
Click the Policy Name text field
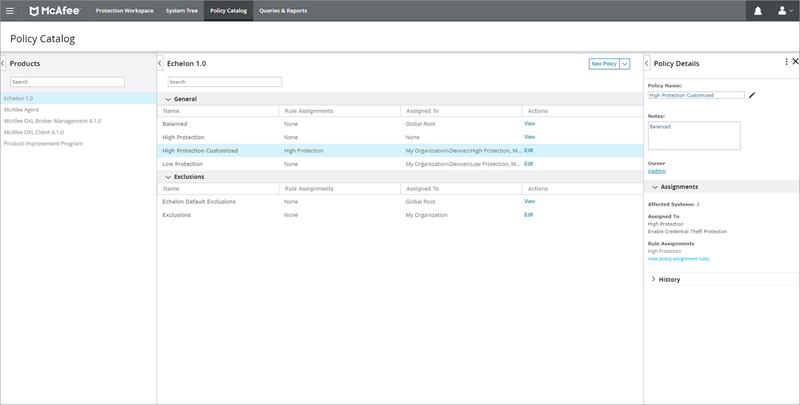(696, 95)
